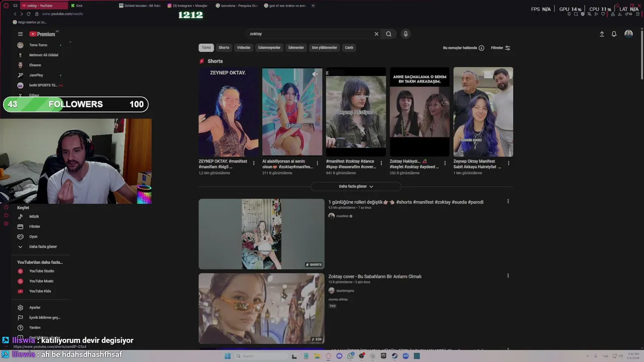Start voice search with the microphone
The height and width of the screenshot is (362, 644).
(x=406, y=34)
